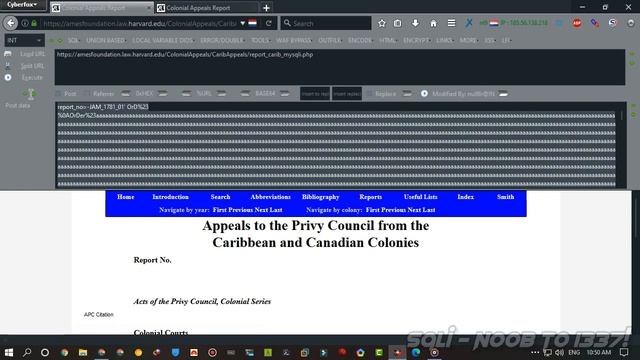Open the Cyberfox application menu
The image size is (640, 360).
[22, 4]
